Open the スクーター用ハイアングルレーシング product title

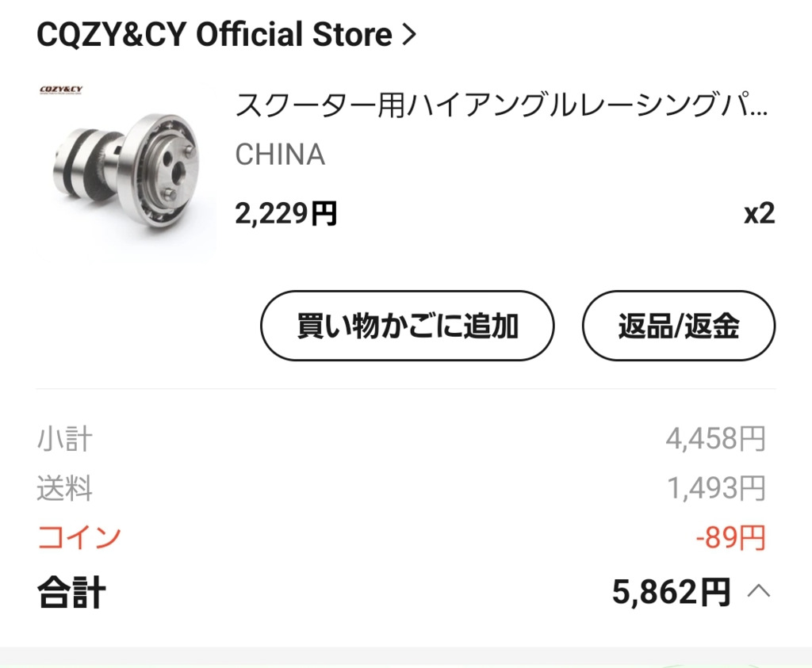[501, 105]
